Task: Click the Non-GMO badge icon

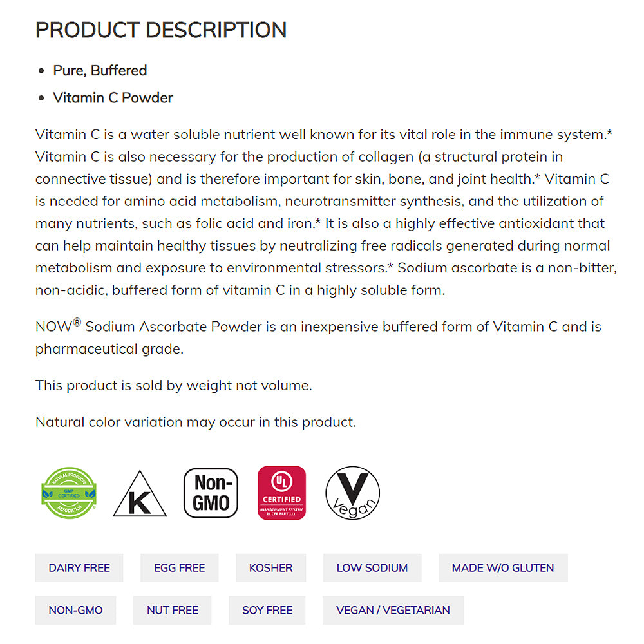Action: point(211,493)
